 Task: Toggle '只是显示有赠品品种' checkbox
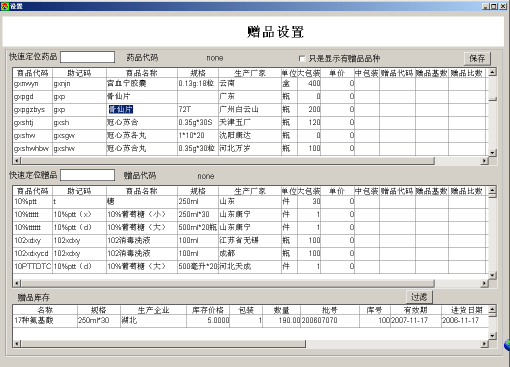tap(302, 59)
